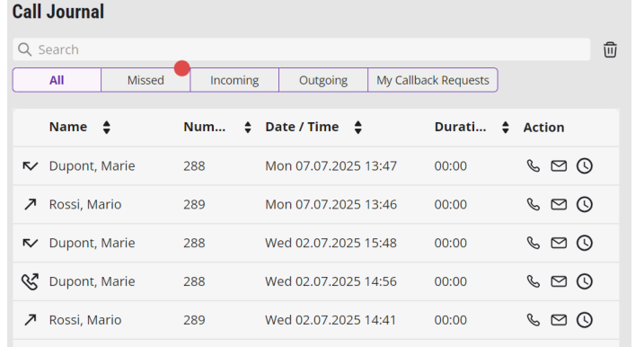Click missed call arrow icon beside 13:47 entry
644x347 pixels.
click(x=30, y=165)
